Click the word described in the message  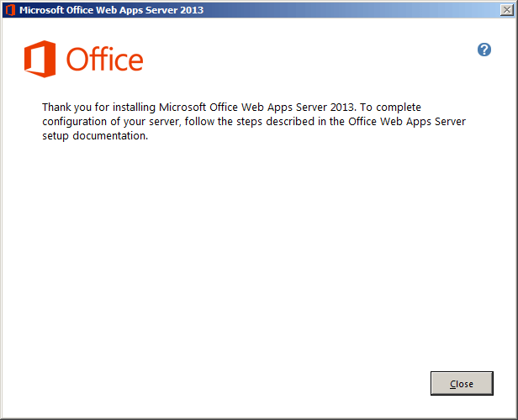tap(290, 122)
